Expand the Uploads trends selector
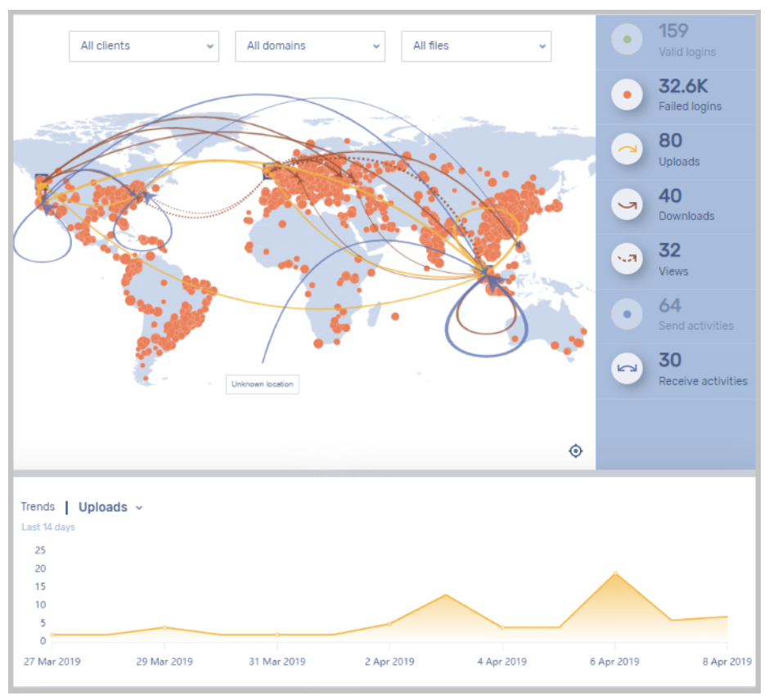Screen dimensions: 769x700 coord(110,507)
